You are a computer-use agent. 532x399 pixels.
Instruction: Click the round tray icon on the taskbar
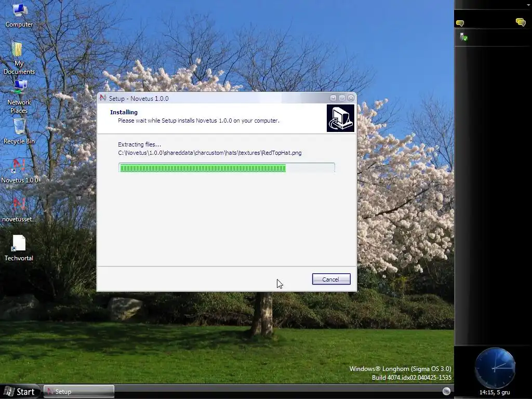coord(446,391)
